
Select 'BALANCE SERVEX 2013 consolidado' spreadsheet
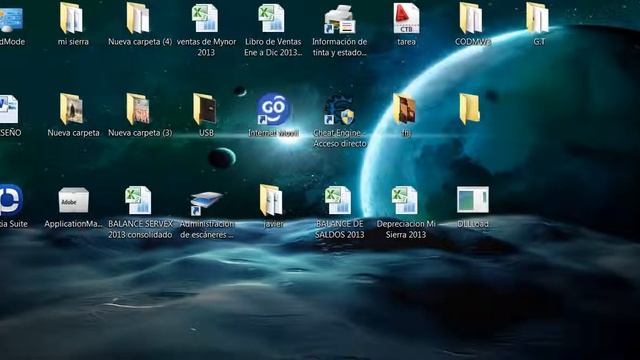point(138,200)
